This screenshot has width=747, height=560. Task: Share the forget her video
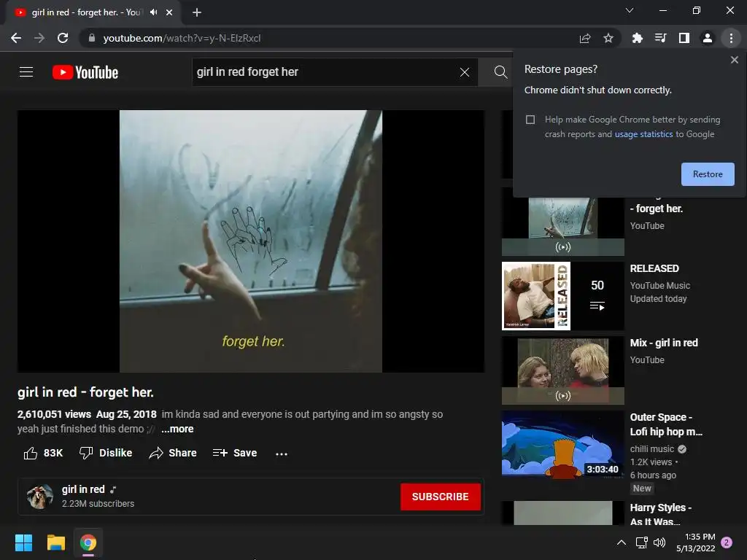172,453
